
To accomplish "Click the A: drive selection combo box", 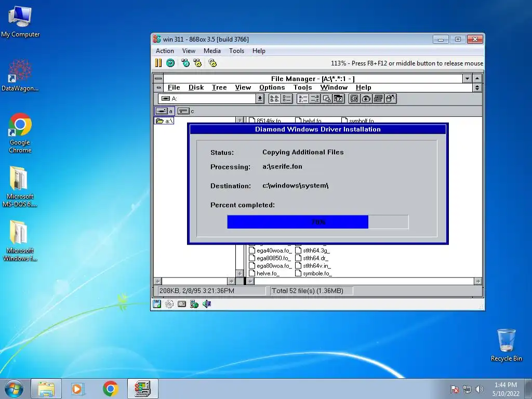I will [211, 99].
